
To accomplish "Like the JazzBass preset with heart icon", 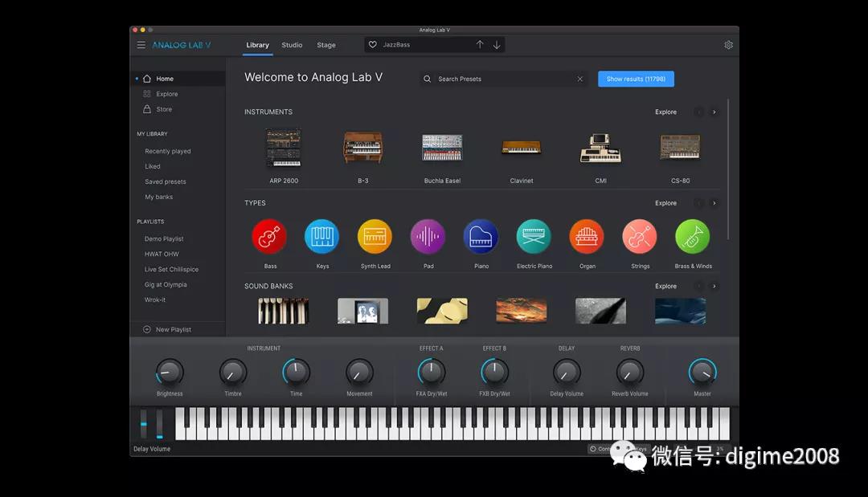I will (373, 45).
